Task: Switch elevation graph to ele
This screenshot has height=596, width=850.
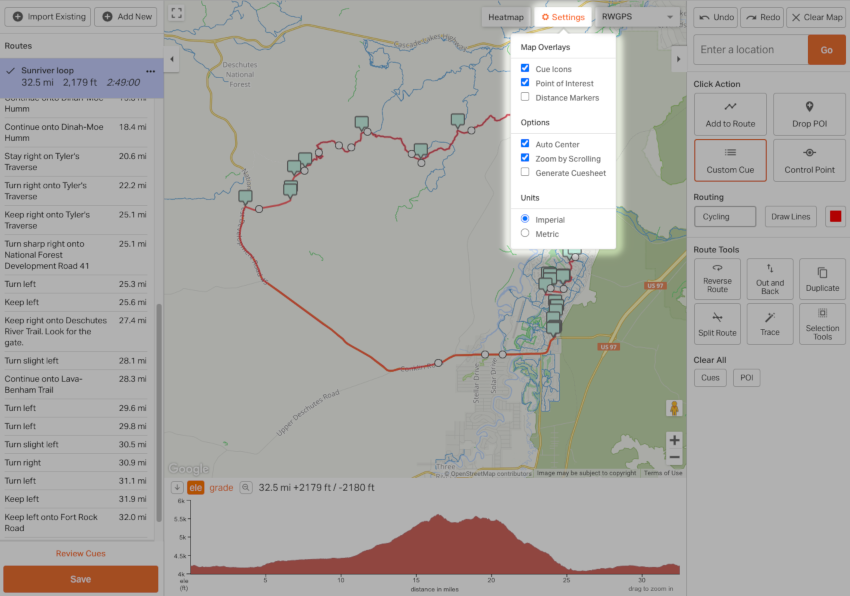Action: coord(196,488)
